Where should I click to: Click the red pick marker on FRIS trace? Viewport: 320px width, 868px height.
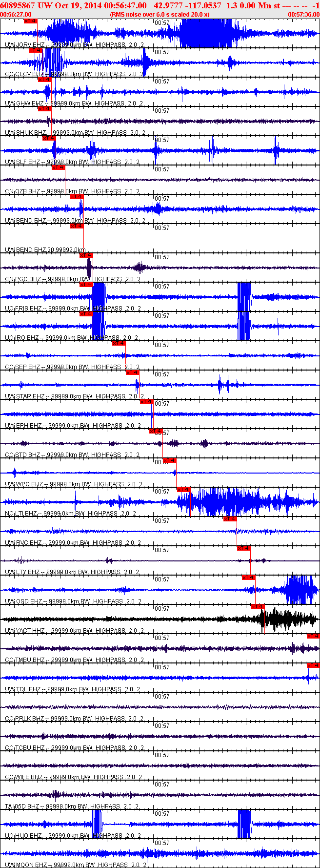click(86, 285)
